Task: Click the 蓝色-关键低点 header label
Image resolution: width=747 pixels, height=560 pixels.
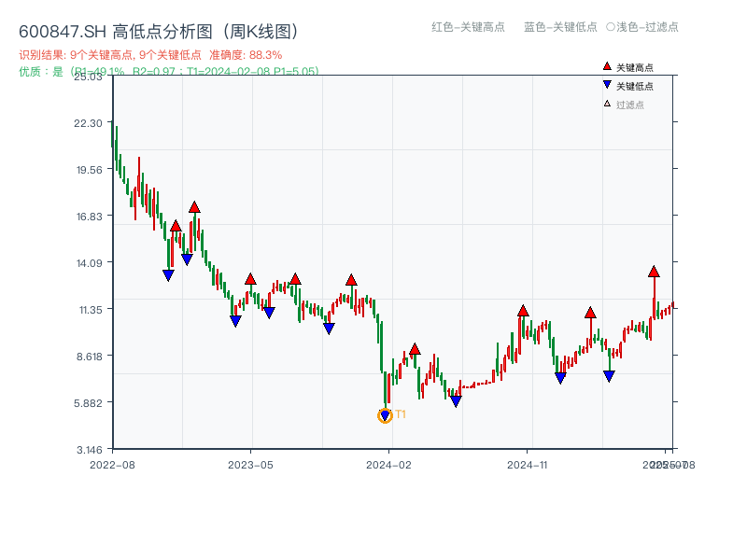Action: (x=560, y=27)
